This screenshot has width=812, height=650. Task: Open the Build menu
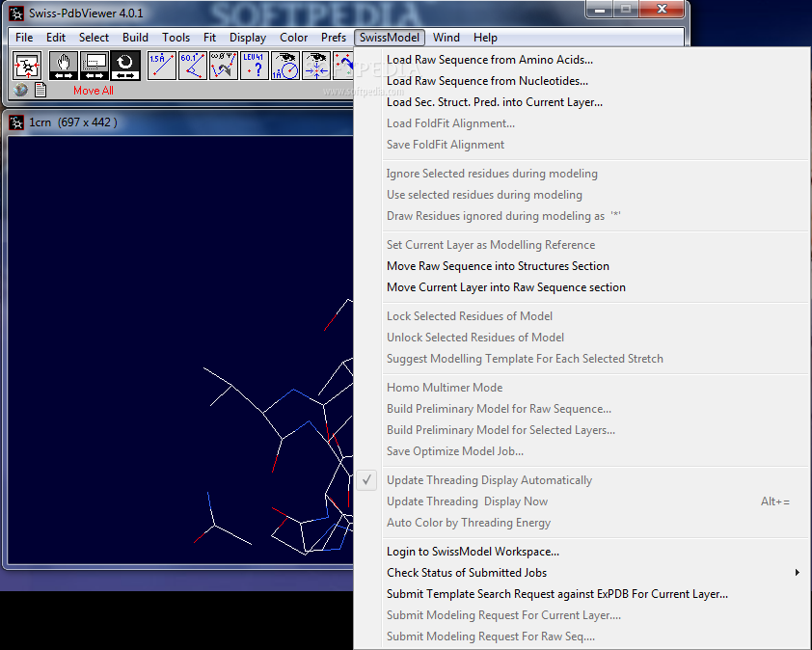(x=135, y=38)
